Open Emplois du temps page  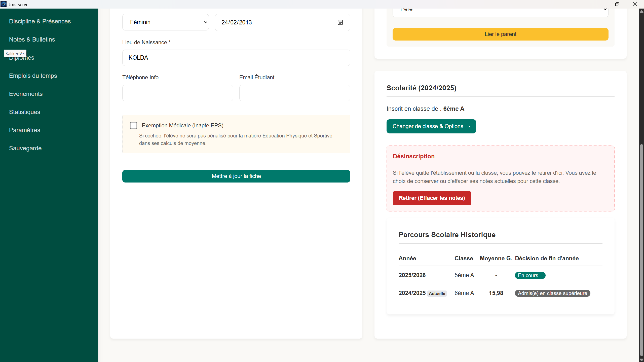coord(33,76)
